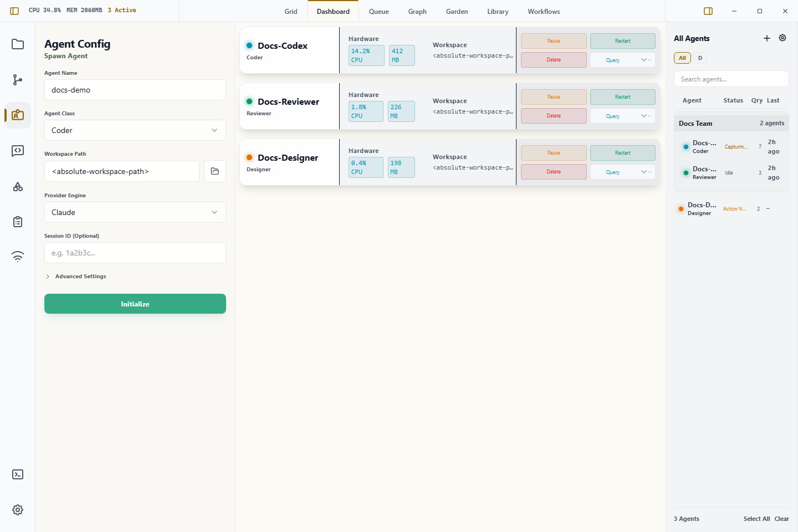Open Query dropdown for Docs-Codex
Image resolution: width=798 pixels, height=532 pixels.
click(x=623, y=60)
